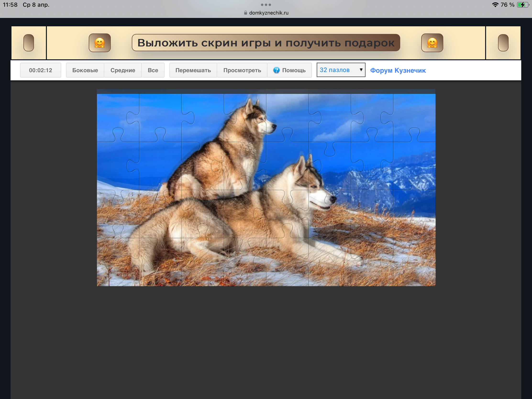532x399 pixels.
Task: Open help with the Помощь button
Action: 289,70
